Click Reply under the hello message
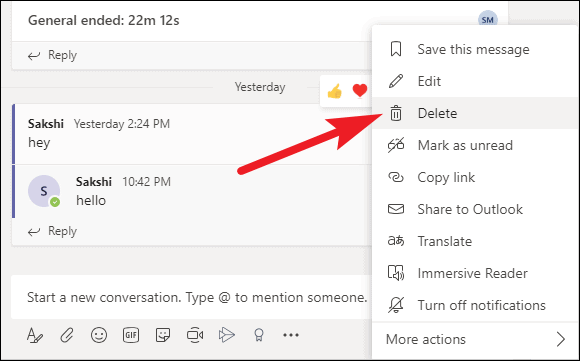Screen dimensions: 580x361 (x=53, y=232)
